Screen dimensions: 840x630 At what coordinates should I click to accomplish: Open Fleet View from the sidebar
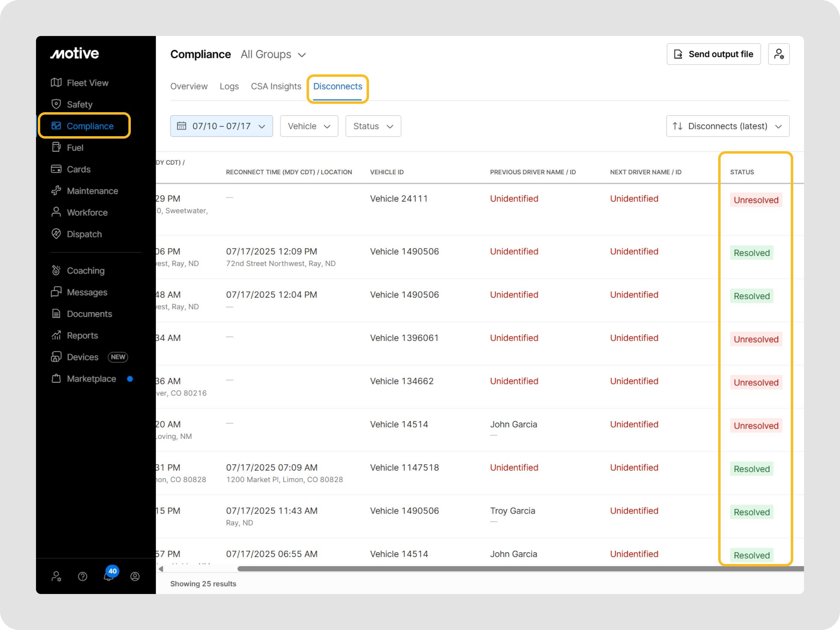pos(87,83)
